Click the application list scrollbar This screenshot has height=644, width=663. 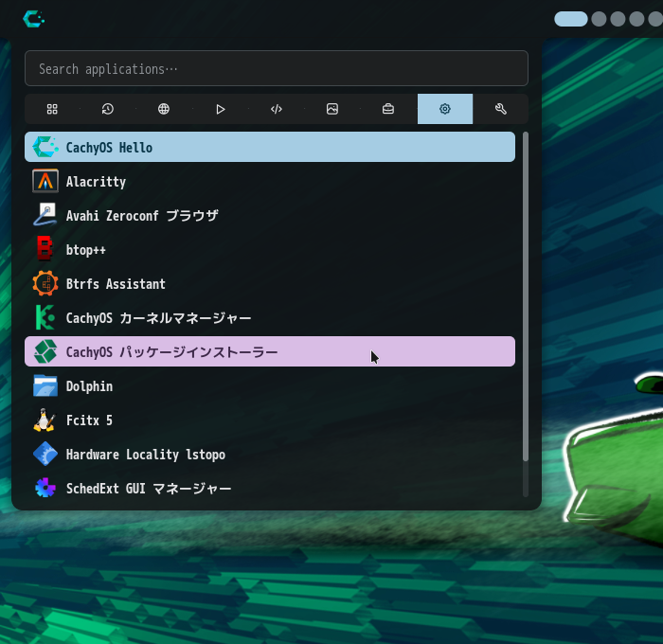pyautogui.click(x=526, y=296)
